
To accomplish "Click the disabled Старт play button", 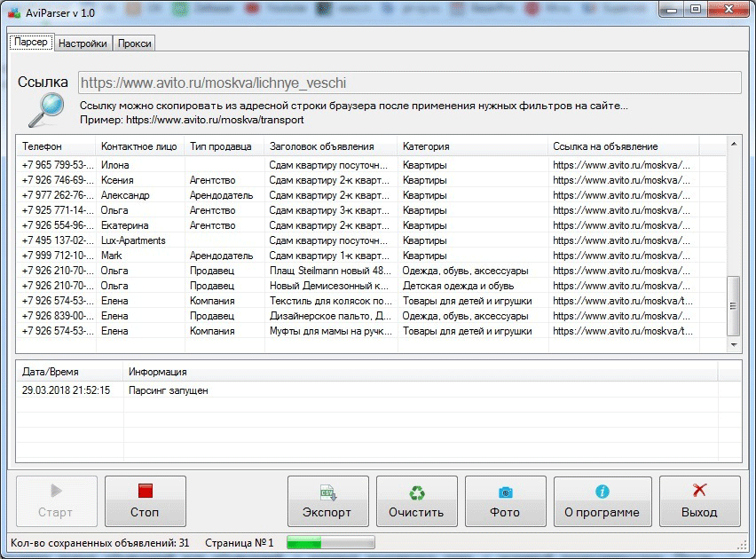I will 57,501.
